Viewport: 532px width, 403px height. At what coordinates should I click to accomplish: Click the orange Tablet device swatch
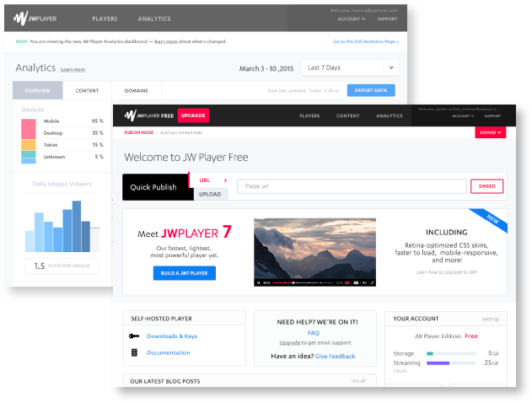coord(29,145)
